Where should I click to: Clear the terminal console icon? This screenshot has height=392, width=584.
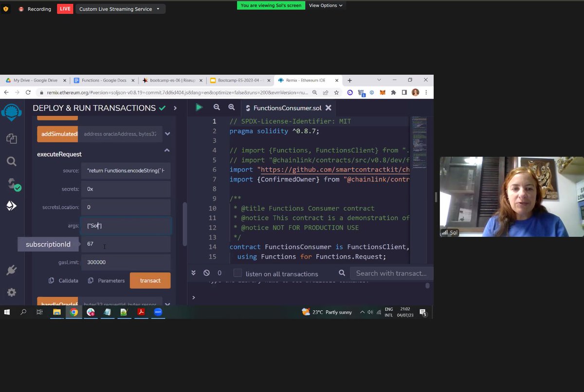point(206,273)
